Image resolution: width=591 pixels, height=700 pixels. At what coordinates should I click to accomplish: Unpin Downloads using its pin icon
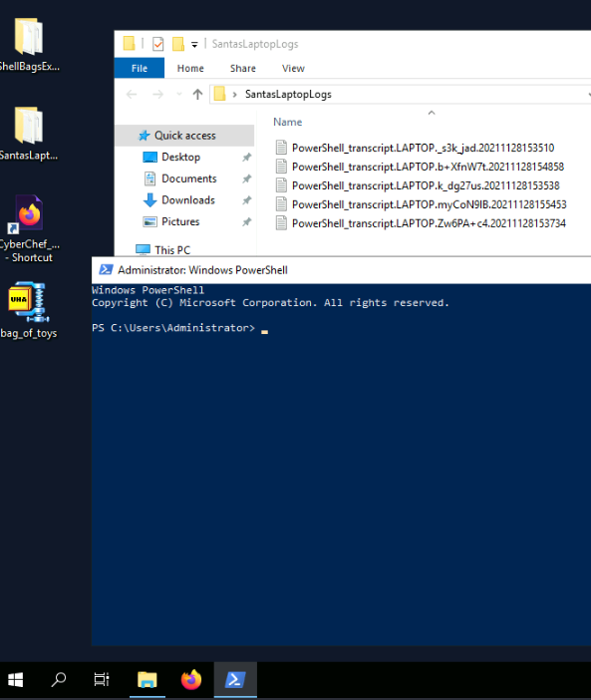246,200
